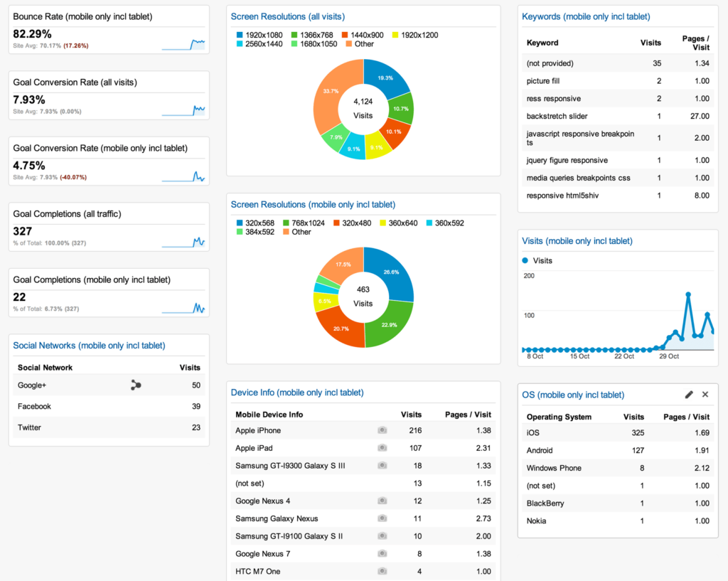Click the camera icon beside HTC M7 One
The image size is (728, 581).
click(382, 571)
